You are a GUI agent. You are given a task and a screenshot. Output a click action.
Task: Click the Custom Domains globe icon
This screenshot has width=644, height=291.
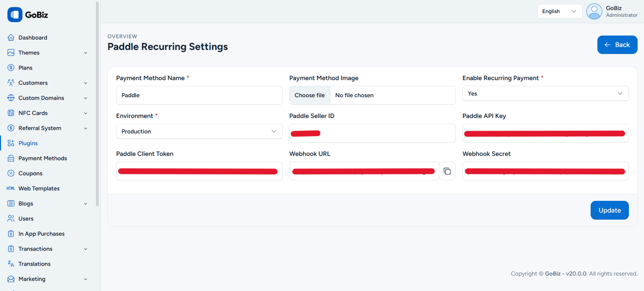11,98
